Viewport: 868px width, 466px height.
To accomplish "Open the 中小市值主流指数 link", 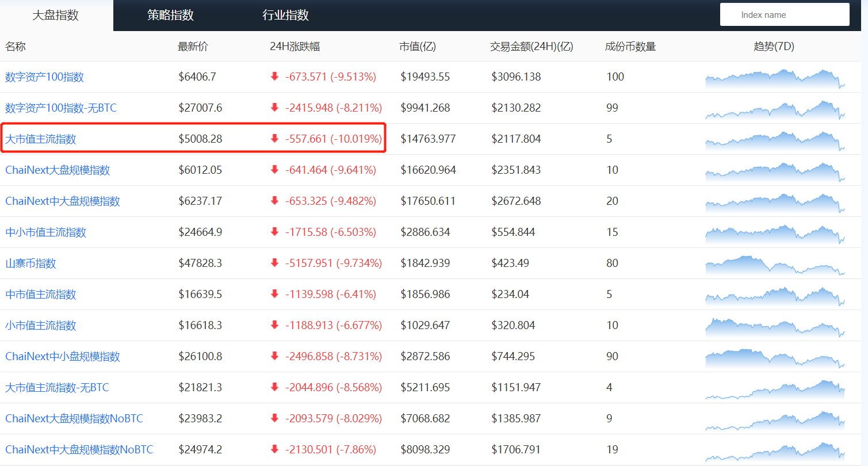I will click(46, 232).
